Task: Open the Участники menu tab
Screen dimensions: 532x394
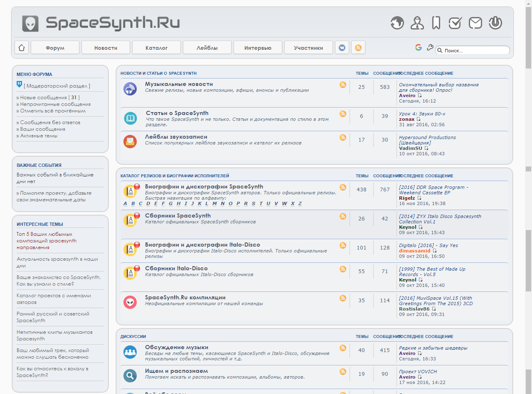Action: click(x=308, y=48)
